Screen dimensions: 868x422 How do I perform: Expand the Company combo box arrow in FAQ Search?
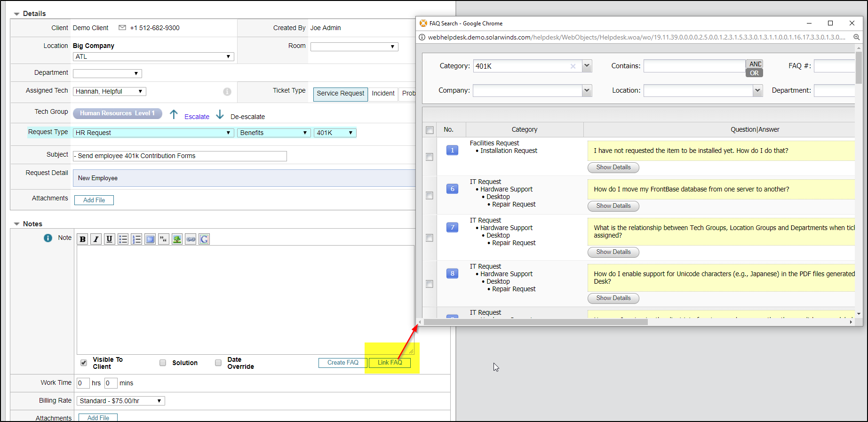(x=587, y=90)
